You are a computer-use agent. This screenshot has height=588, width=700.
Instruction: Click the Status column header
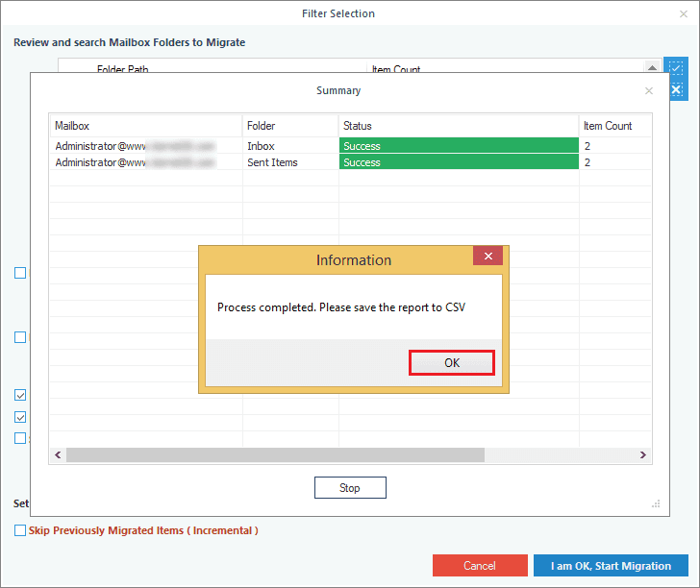click(x=458, y=126)
